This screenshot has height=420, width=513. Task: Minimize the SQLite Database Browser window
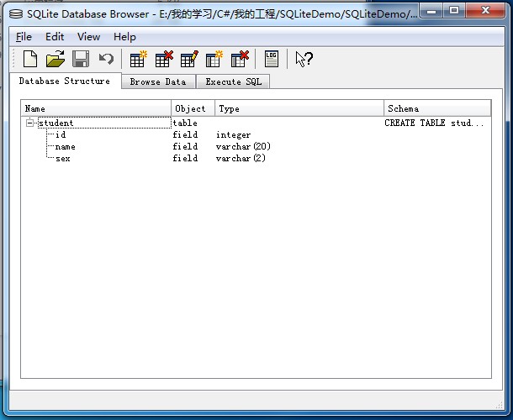click(x=431, y=12)
